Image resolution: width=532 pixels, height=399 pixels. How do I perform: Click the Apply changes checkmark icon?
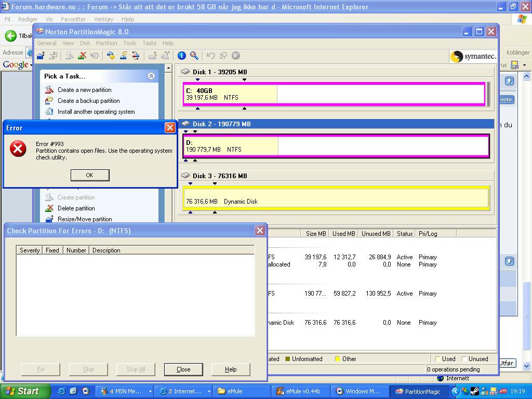(236, 55)
